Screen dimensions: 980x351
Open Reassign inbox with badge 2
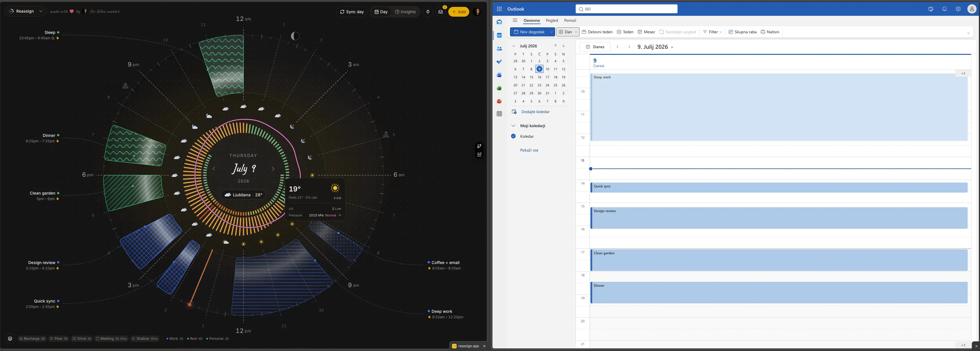(441, 12)
